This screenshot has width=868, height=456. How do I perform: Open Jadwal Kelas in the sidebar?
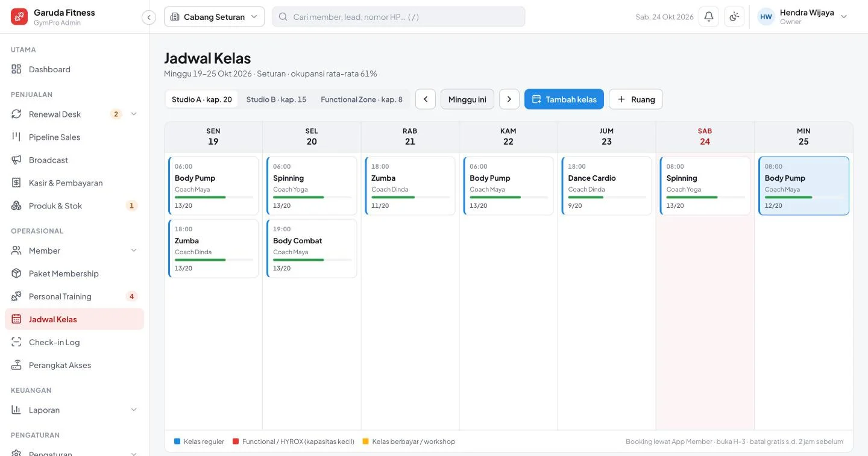click(74, 319)
